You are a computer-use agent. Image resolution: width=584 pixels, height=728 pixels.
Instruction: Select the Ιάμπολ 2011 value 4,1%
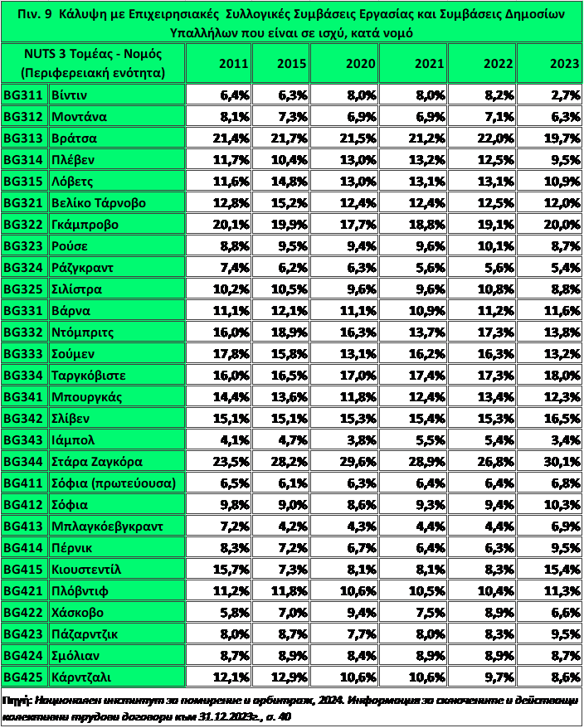point(218,439)
